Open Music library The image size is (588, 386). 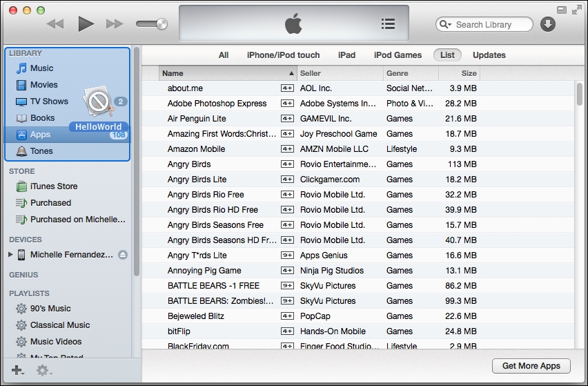[x=68, y=68]
